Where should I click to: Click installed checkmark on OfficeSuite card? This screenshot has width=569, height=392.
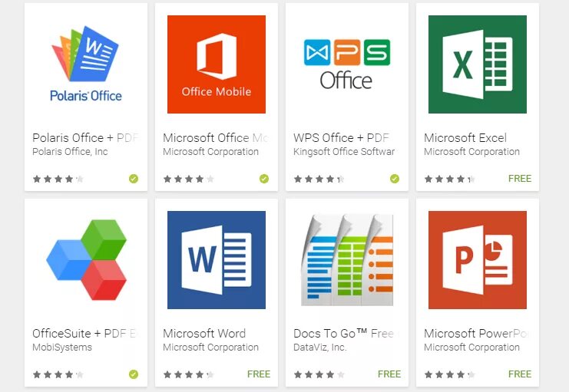(x=134, y=374)
